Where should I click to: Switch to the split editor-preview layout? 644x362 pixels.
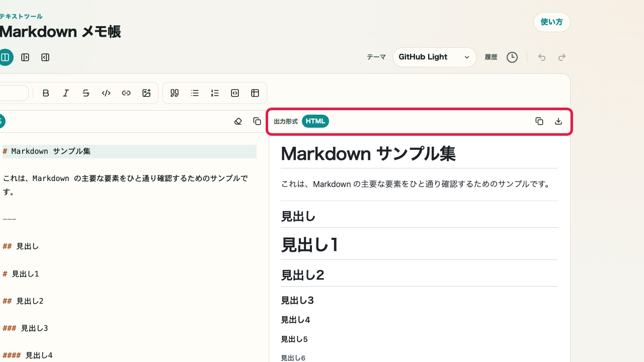click(6, 57)
